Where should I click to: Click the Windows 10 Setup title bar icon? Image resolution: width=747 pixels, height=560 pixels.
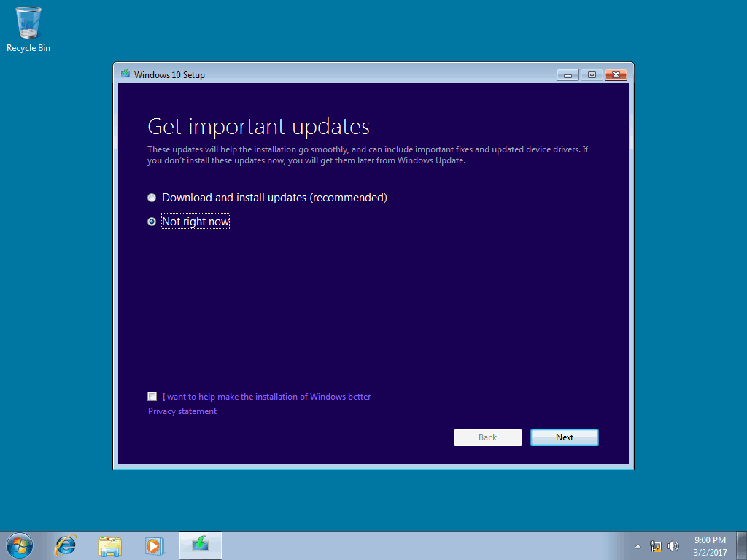coord(125,74)
